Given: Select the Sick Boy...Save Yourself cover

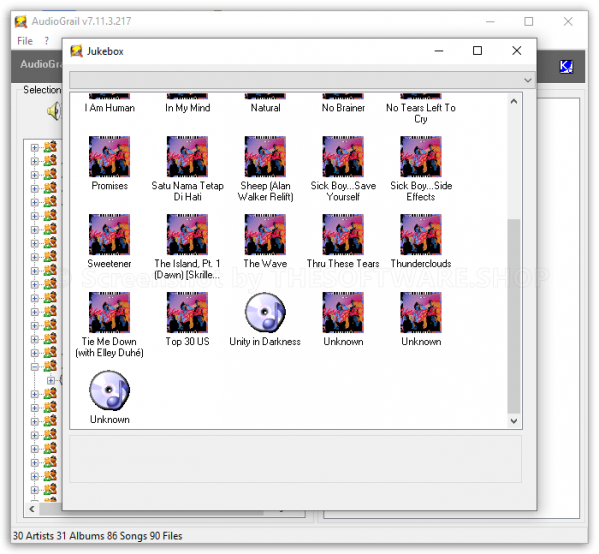Looking at the screenshot, I should [x=343, y=156].
